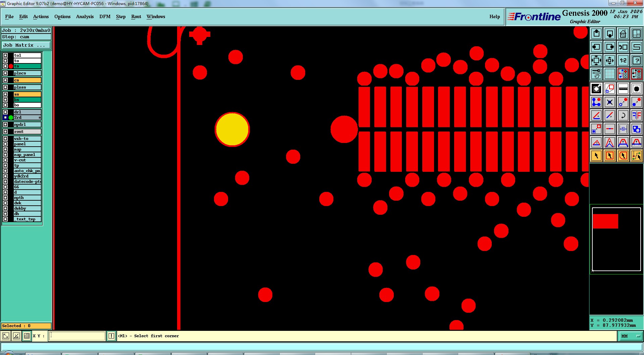The height and width of the screenshot is (355, 644).
Task: Click the X Y coordinate input field
Action: pyautogui.click(x=77, y=336)
